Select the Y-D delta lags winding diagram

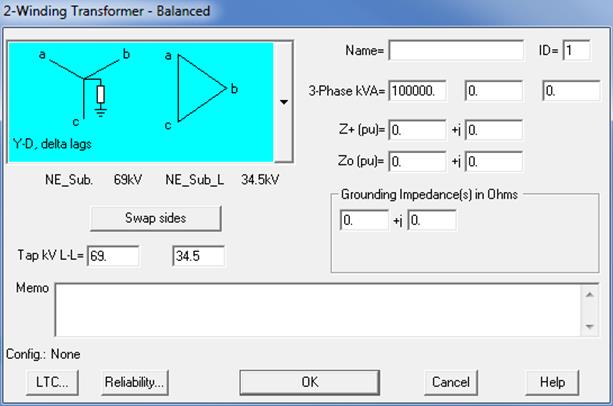(x=141, y=102)
